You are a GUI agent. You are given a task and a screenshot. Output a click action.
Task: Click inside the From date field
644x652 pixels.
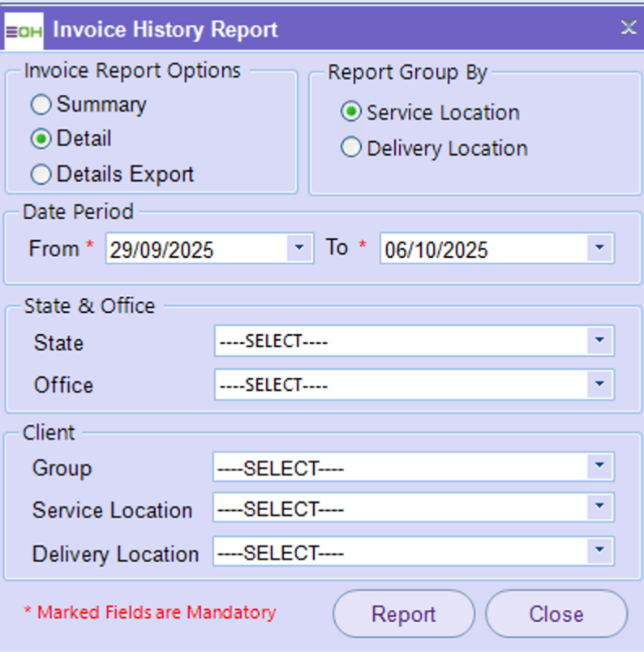pyautogui.click(x=195, y=249)
